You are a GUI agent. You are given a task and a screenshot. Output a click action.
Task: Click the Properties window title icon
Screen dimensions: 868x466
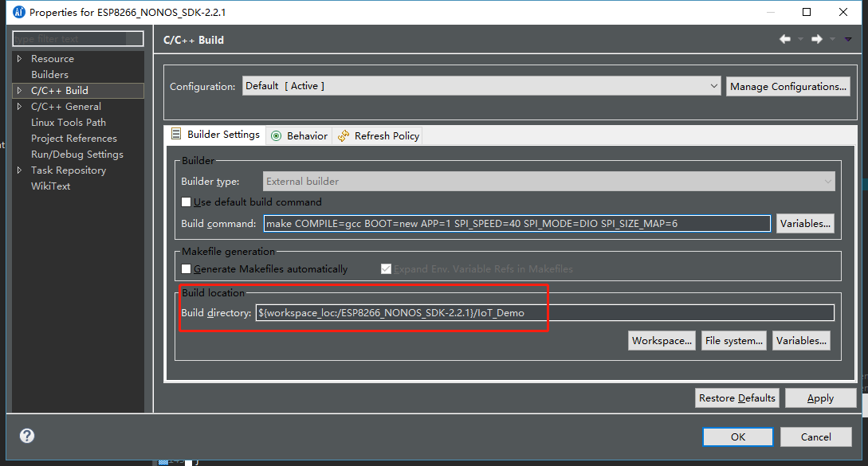click(x=19, y=12)
